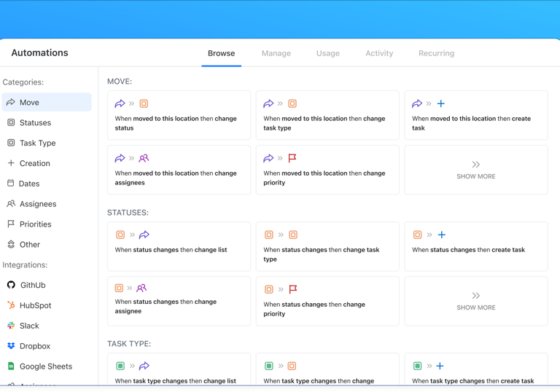This screenshot has height=392, width=560.
Task: Pick 'When task type changes then create task'
Action: [x=476, y=369]
